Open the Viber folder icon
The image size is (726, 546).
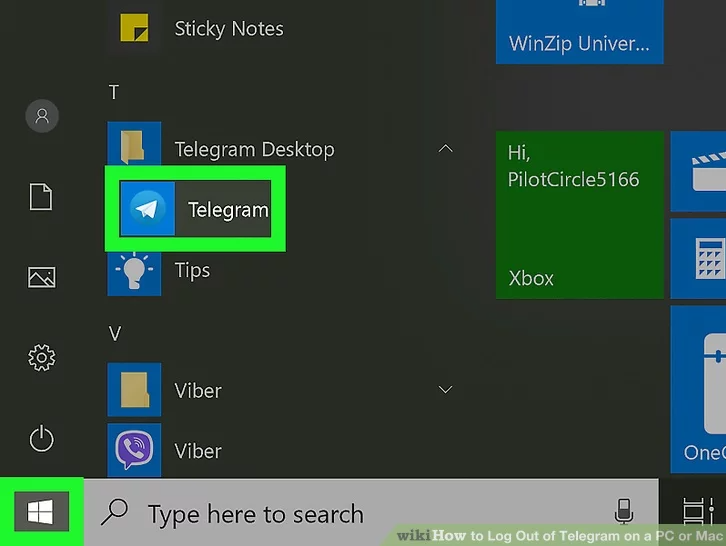[x=134, y=390]
